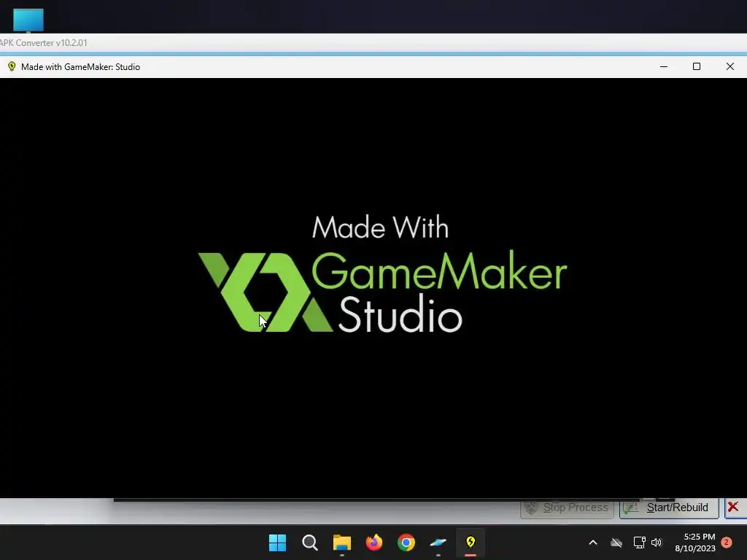Screen dimensions: 747x560
Task: Close the Made with GameMaker window
Action: point(729,66)
